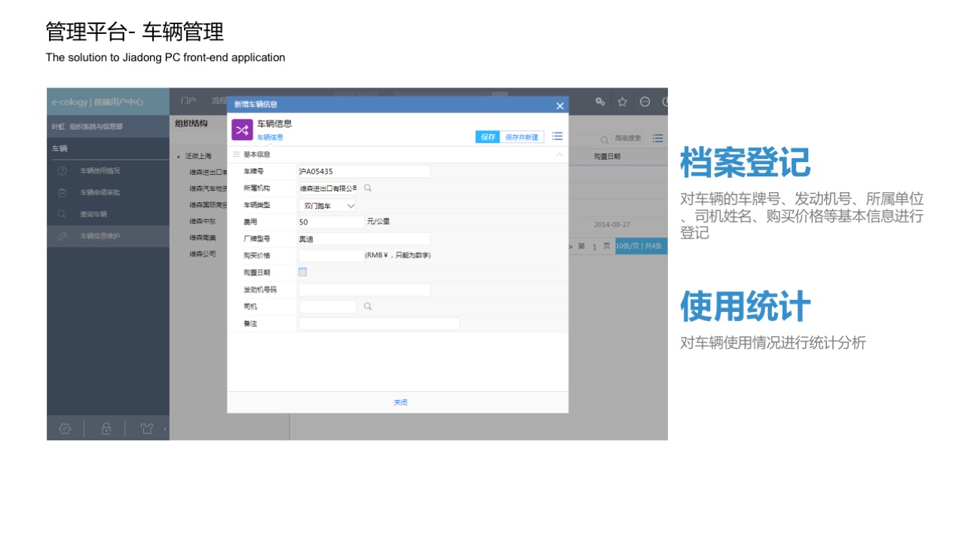The width and height of the screenshot is (980, 551).
Task: Click the lock icon at sidebar bottom
Action: tap(106, 429)
